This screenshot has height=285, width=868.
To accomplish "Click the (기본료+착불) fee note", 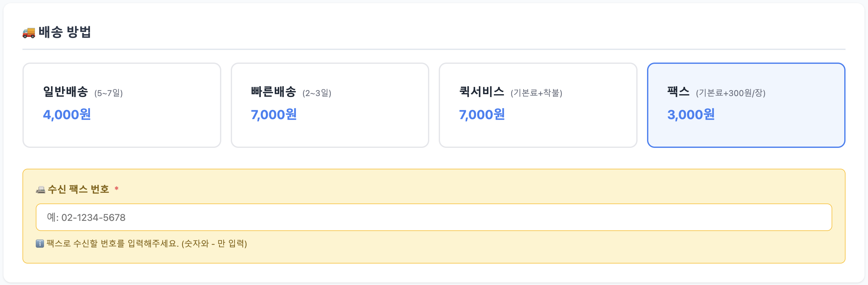I will click(536, 93).
